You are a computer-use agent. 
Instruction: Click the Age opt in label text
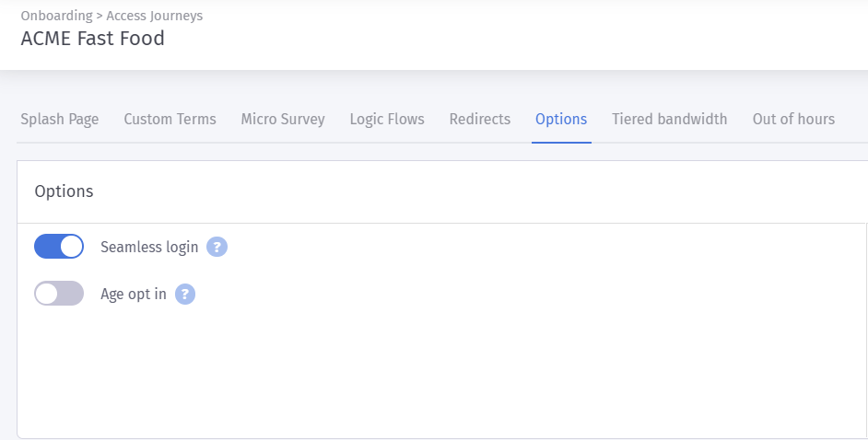pyautogui.click(x=134, y=294)
